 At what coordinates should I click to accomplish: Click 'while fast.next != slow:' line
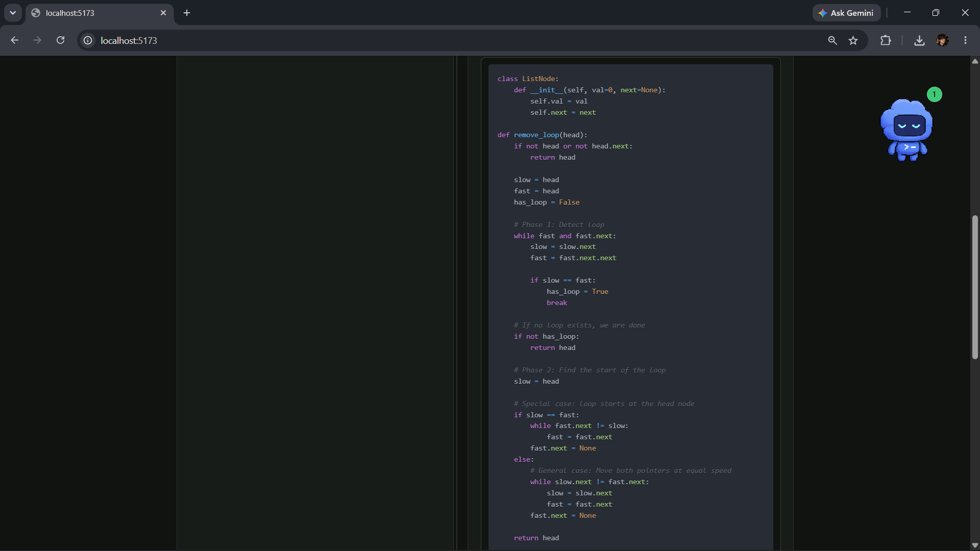pos(579,425)
